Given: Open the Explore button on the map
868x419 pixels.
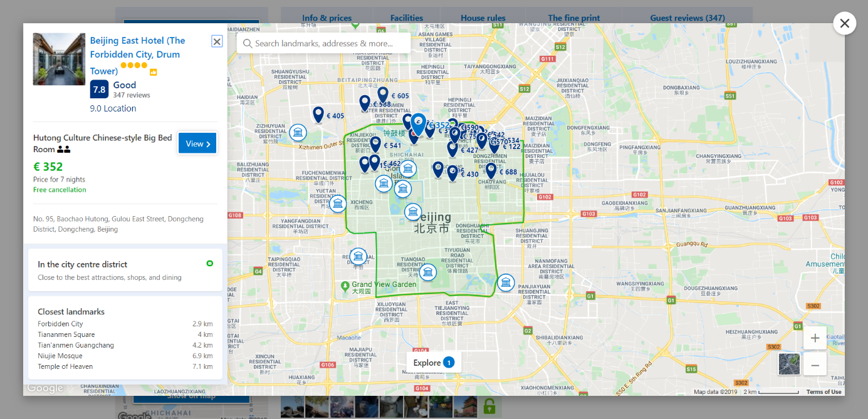Looking at the screenshot, I should coord(434,363).
